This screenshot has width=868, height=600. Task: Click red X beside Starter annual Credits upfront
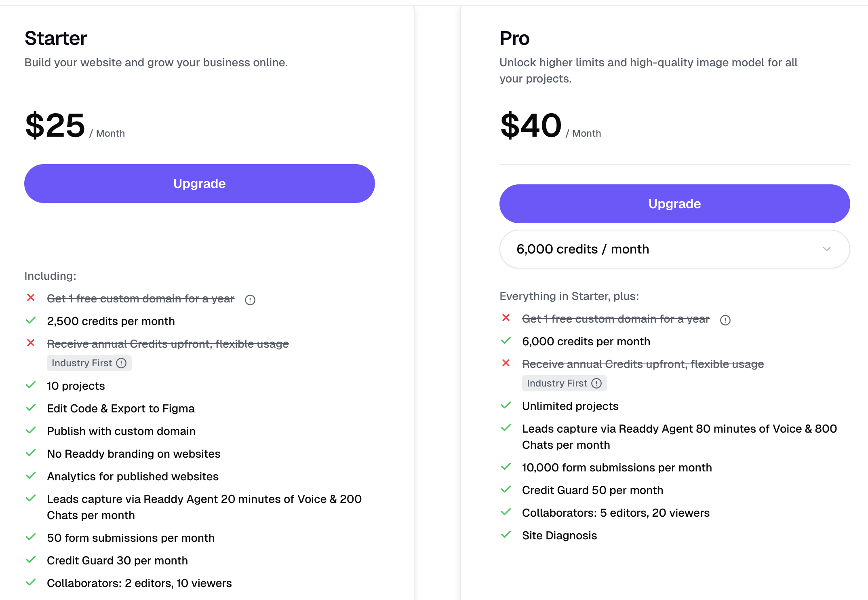click(31, 343)
